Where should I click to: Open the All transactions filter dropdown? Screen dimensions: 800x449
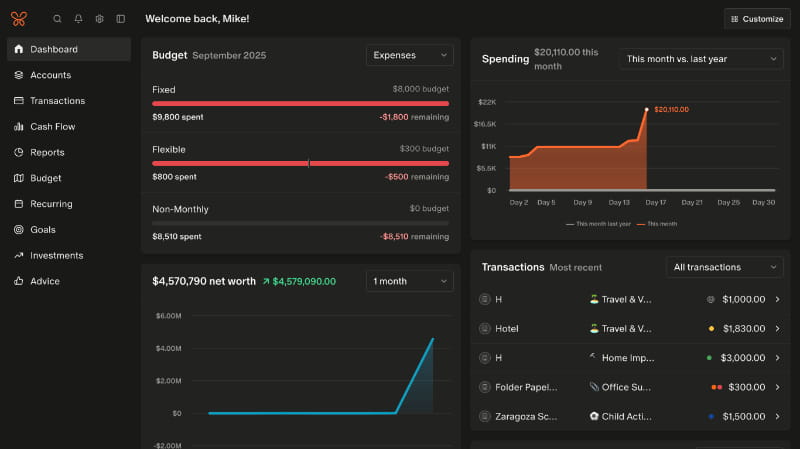(x=724, y=267)
